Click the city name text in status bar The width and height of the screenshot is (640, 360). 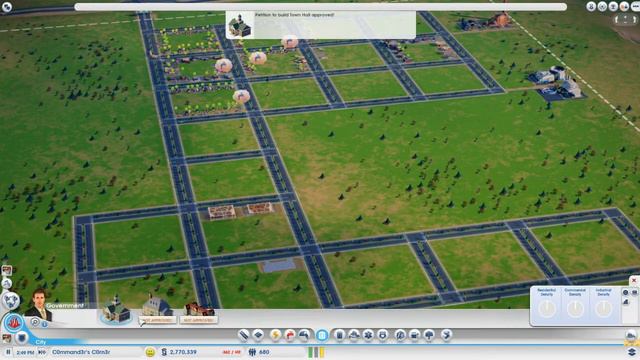point(81,352)
